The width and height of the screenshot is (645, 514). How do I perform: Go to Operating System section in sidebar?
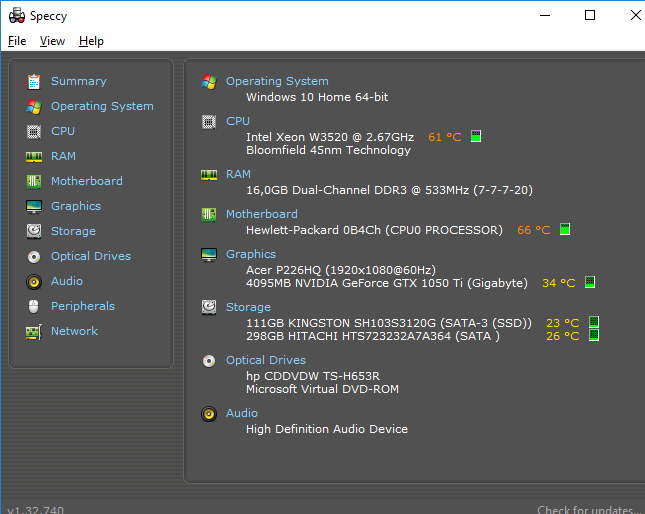(102, 106)
